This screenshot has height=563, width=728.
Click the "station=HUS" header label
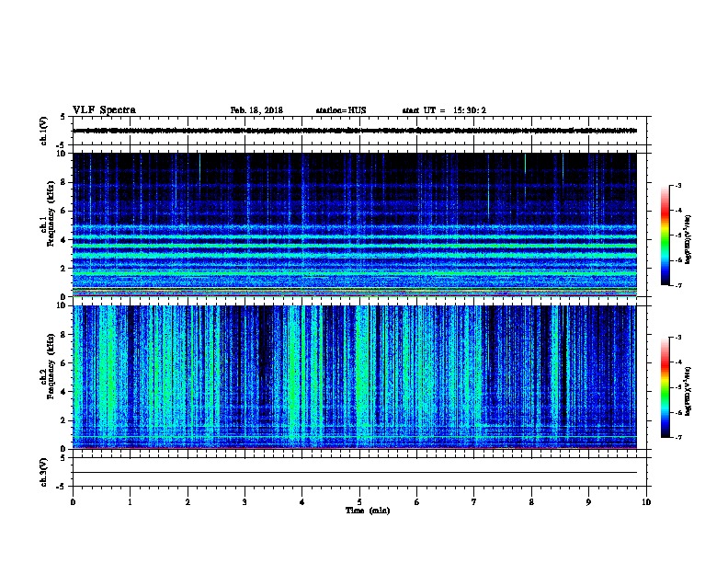[x=341, y=110]
